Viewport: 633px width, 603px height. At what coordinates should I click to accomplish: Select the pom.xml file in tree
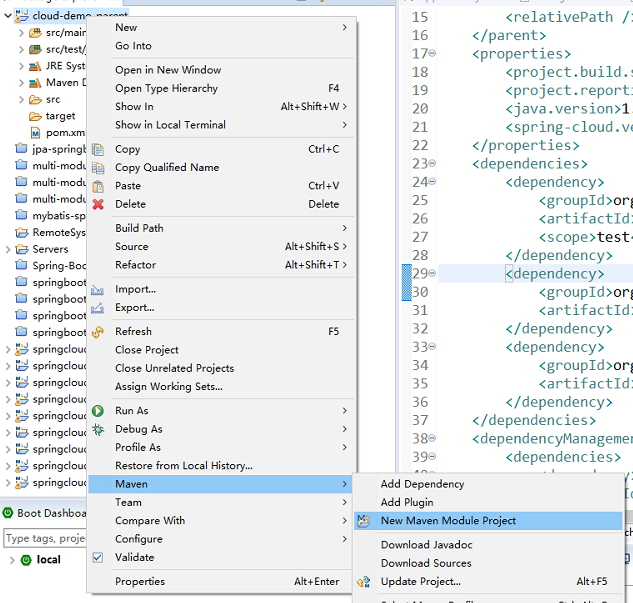coord(64,132)
